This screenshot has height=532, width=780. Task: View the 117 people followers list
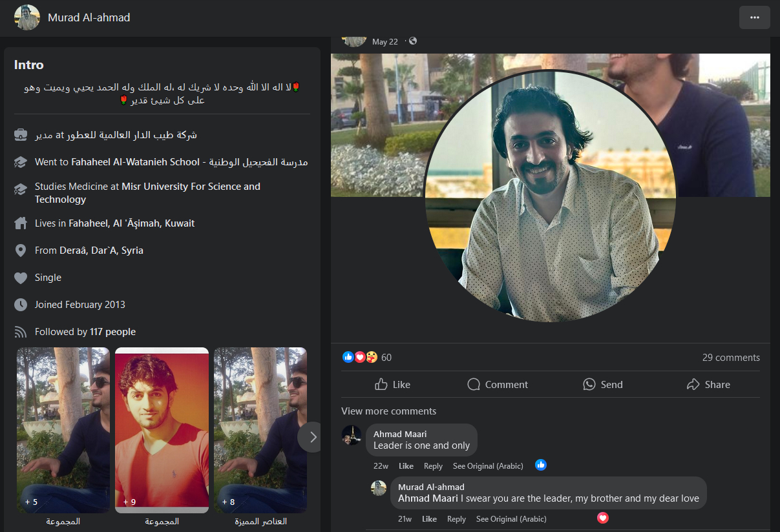coord(113,332)
